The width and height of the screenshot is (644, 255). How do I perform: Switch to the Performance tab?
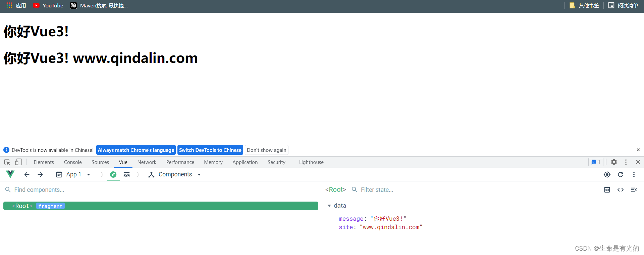[180, 162]
